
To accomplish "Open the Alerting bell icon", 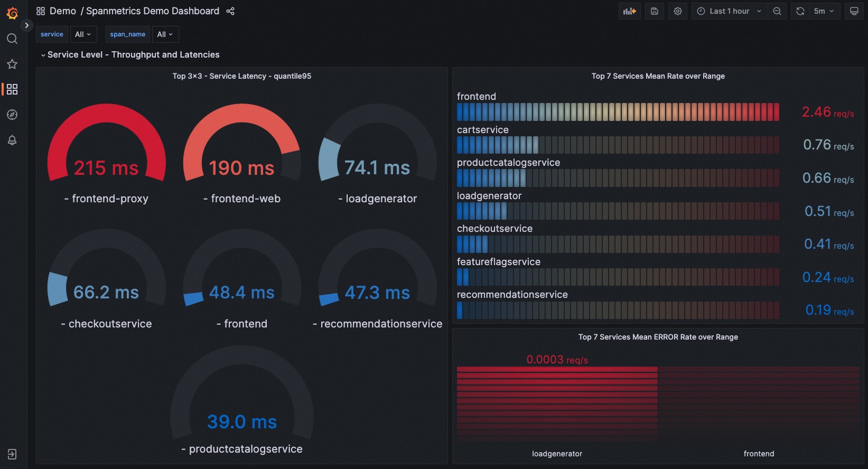I will tap(12, 140).
